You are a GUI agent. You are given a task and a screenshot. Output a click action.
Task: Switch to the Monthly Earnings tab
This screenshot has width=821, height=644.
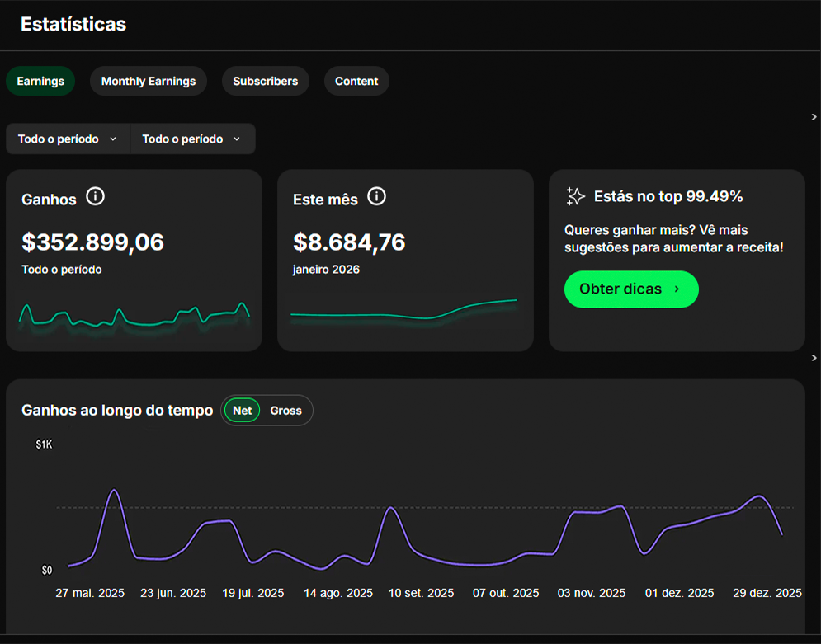pyautogui.click(x=149, y=82)
